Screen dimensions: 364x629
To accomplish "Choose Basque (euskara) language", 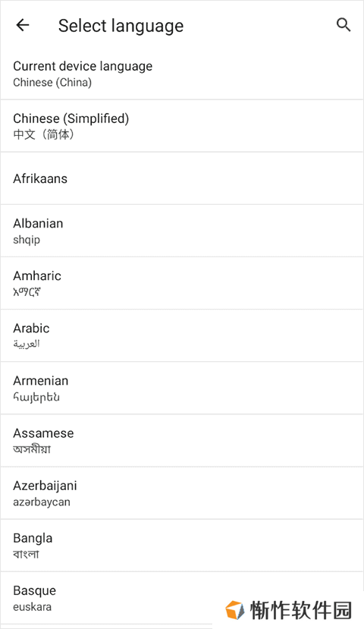I will tap(182, 599).
